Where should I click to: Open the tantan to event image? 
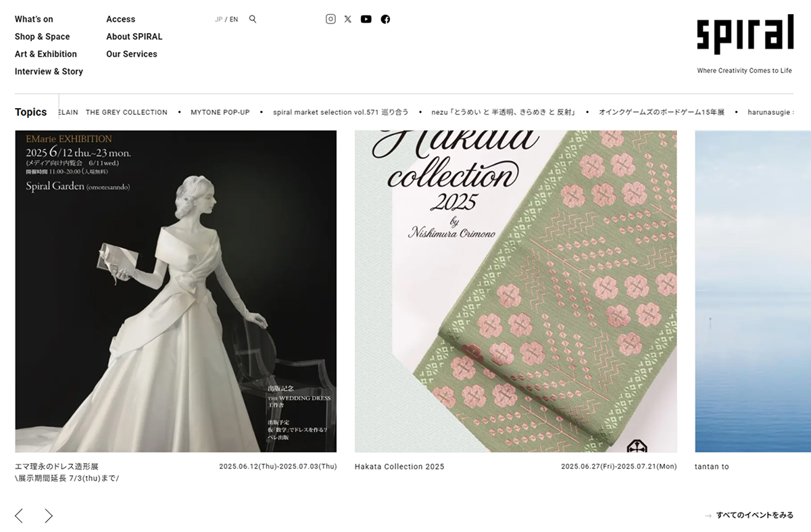(x=753, y=291)
